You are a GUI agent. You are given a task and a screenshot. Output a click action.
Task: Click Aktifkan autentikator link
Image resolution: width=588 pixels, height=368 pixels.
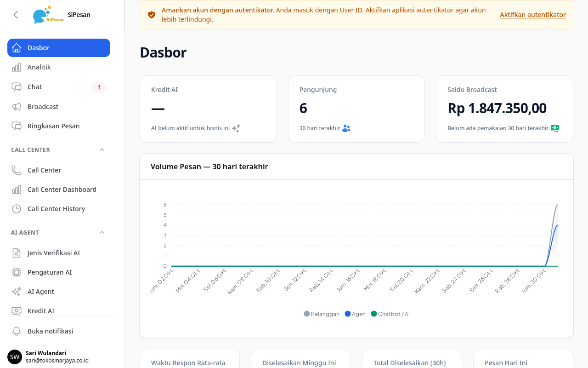coord(533,15)
